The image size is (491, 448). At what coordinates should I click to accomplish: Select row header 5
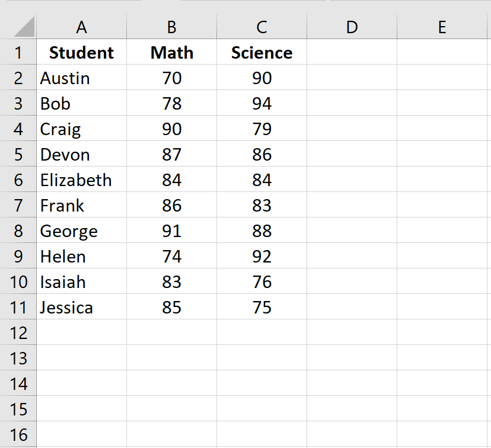18,154
